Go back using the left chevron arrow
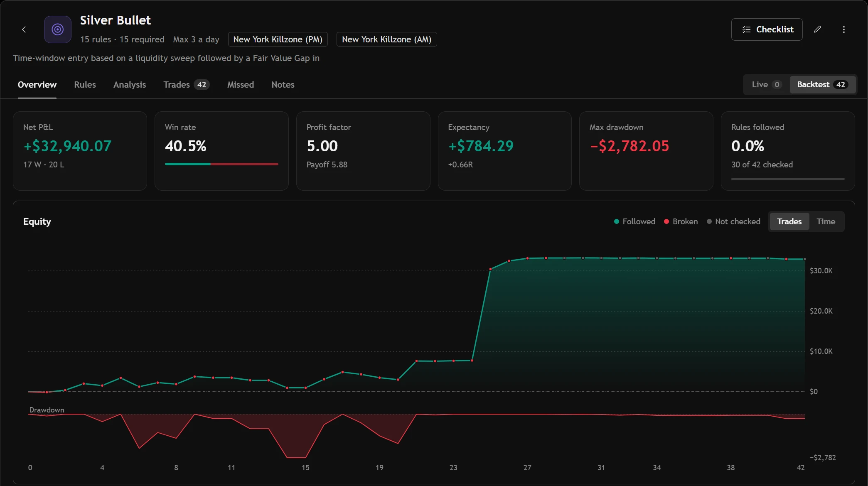This screenshot has width=868, height=486. 24,29
